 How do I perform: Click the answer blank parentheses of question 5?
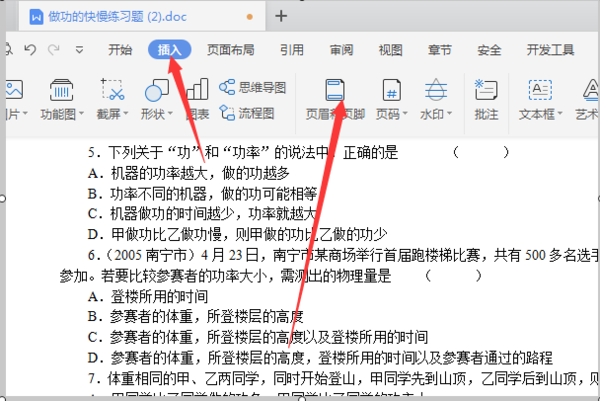tap(481, 152)
